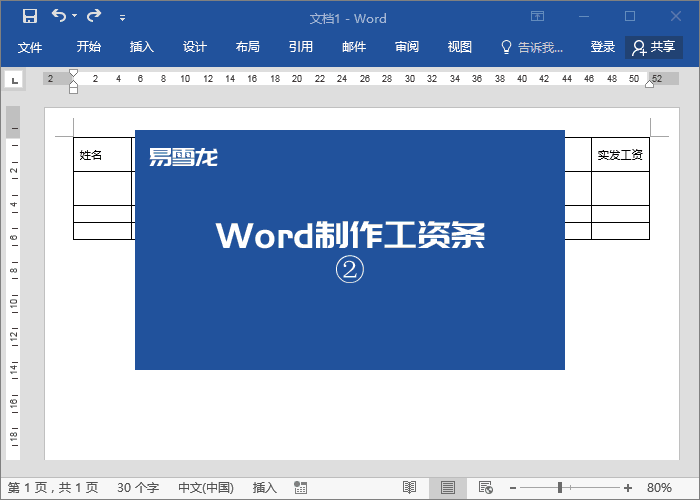Image resolution: width=700 pixels, height=500 pixels.
Task: Undo the last action
Action: coord(58,16)
